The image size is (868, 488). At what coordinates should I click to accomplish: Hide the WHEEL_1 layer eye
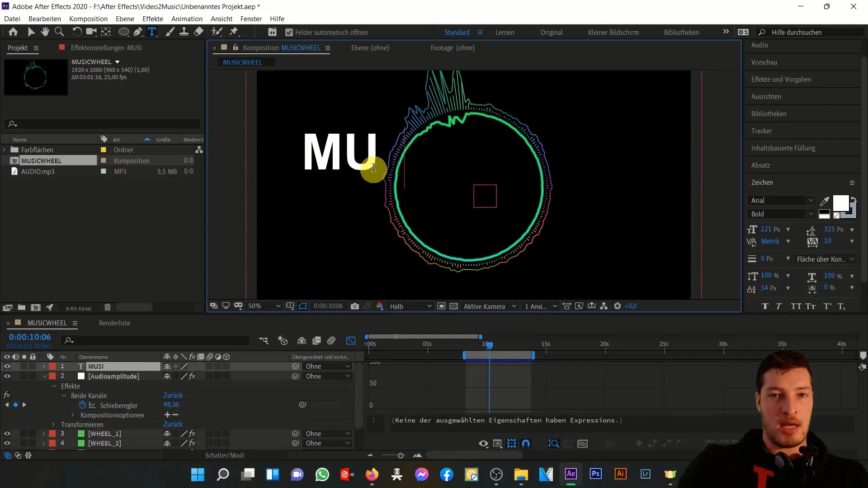[7, 434]
